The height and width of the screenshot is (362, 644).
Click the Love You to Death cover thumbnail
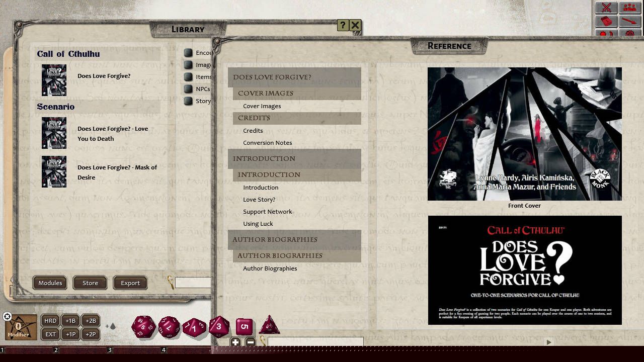(x=54, y=133)
